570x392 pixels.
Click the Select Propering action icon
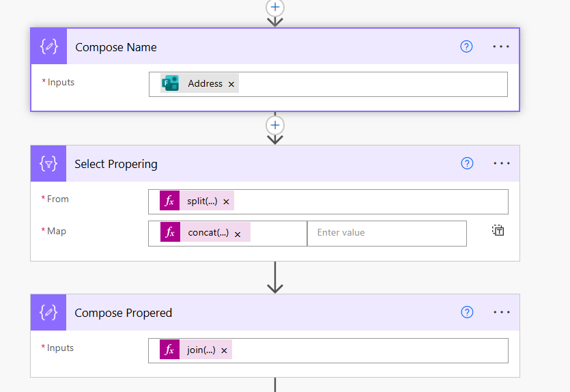48,164
